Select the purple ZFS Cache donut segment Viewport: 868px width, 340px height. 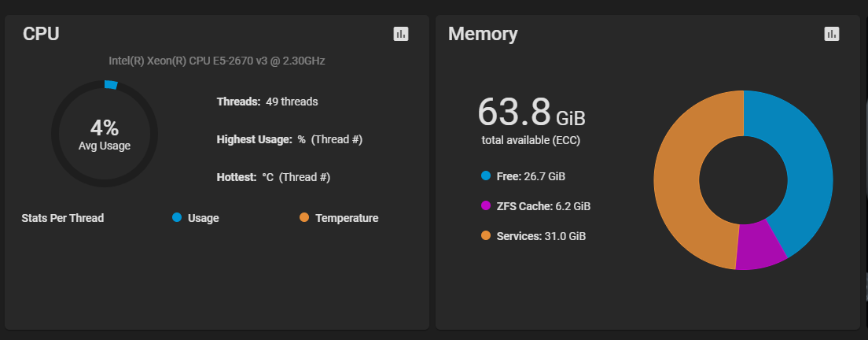pos(758,247)
